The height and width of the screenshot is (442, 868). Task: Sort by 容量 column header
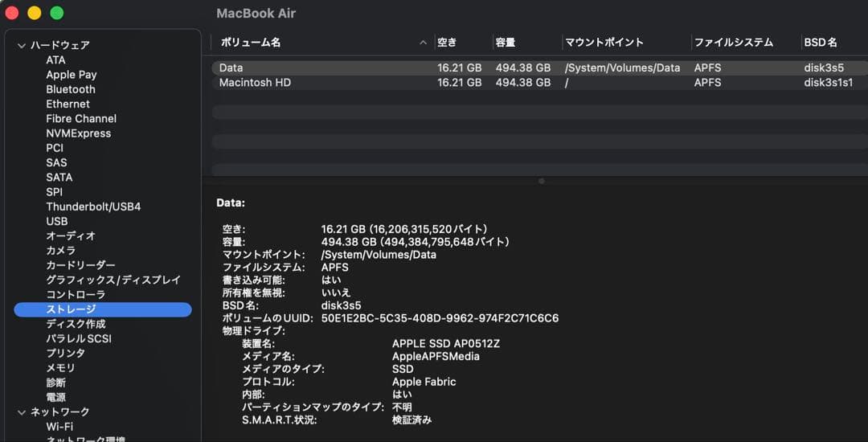(x=506, y=43)
